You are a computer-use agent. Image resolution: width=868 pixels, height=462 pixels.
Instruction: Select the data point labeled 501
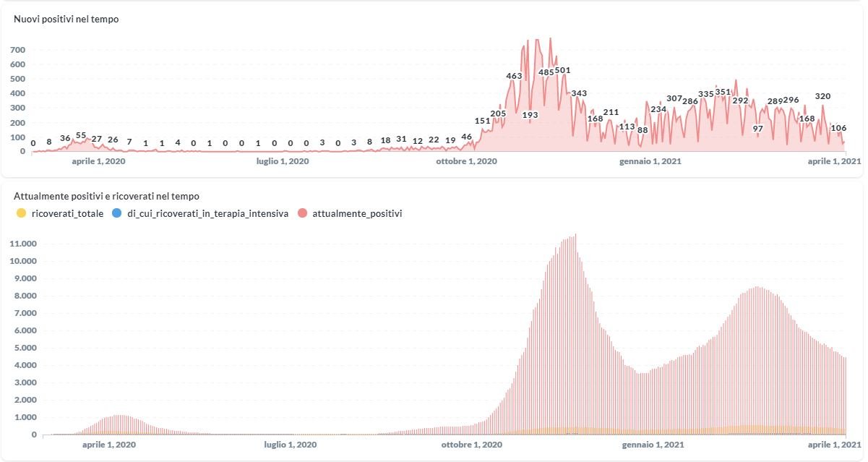click(563, 70)
